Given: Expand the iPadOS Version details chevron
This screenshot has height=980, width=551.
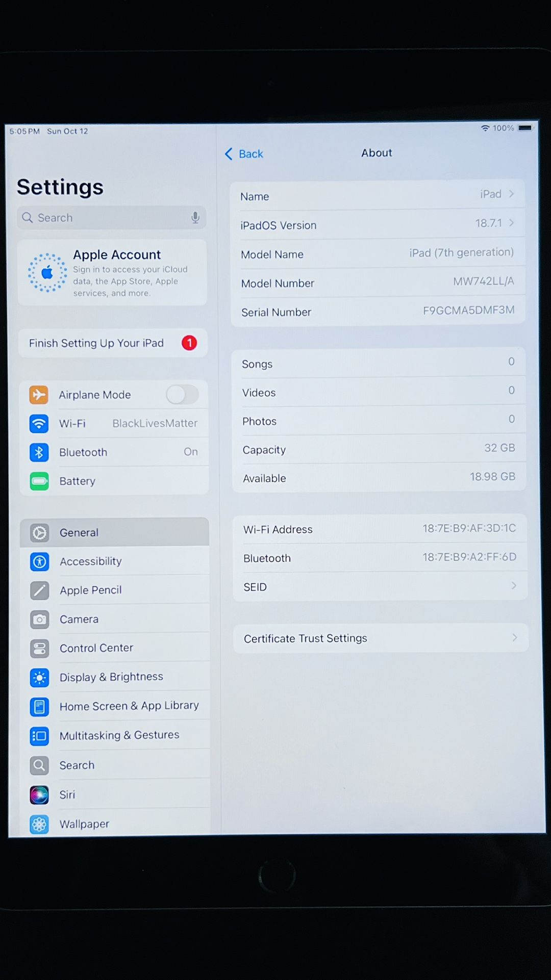Looking at the screenshot, I should click(511, 223).
